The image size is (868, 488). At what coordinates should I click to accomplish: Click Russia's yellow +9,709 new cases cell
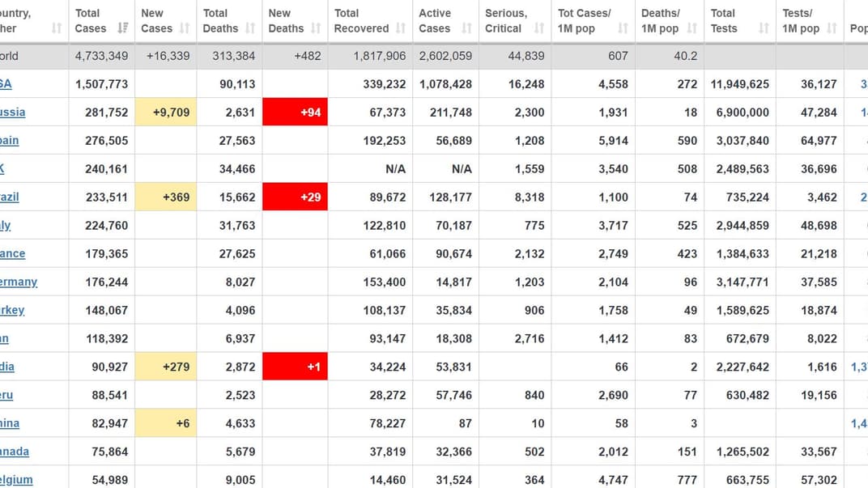click(165, 112)
